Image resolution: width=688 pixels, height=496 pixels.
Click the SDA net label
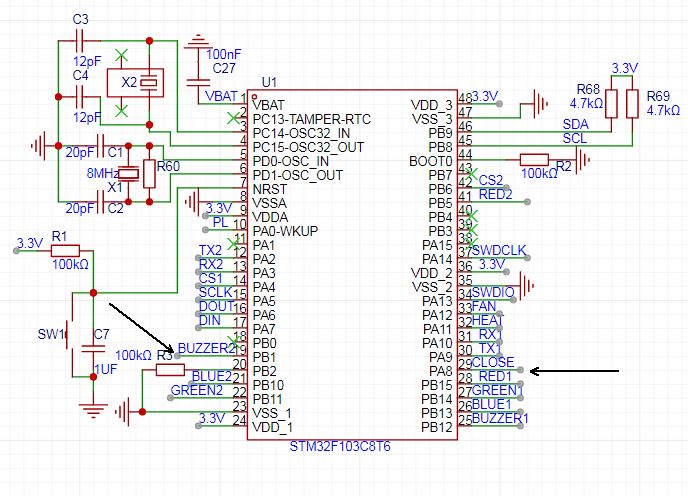(575, 124)
